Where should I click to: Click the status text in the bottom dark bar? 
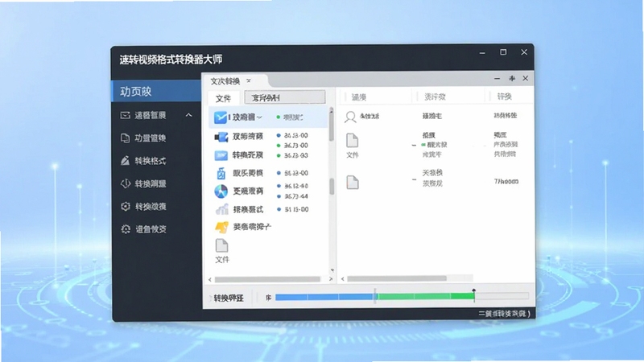point(505,314)
